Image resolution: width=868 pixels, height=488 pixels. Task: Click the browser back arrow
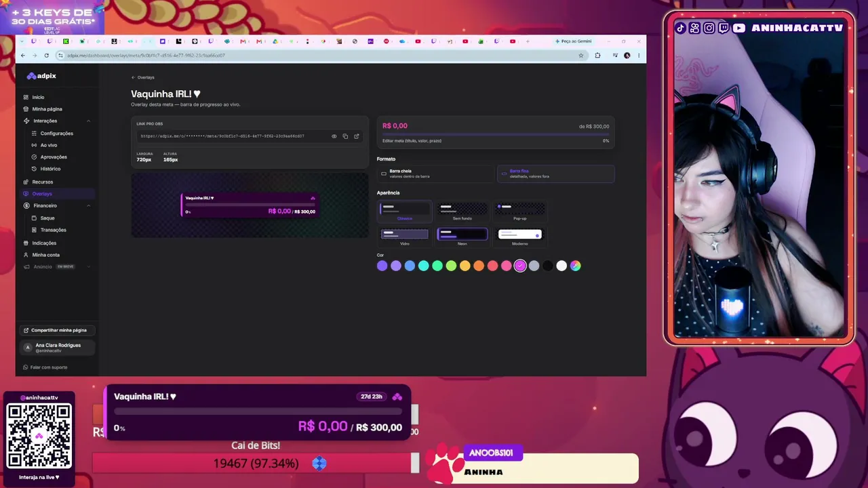pos(23,56)
